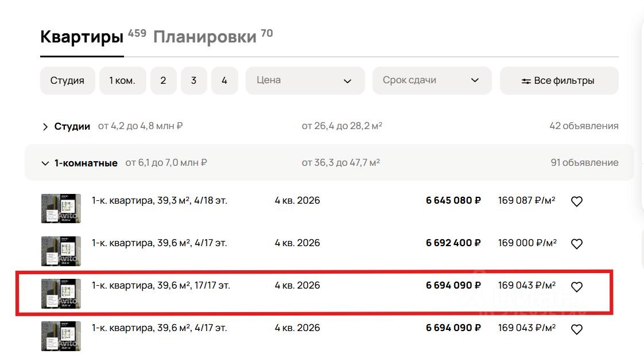Toggle the Студия room filter
The image size is (644, 354).
tap(67, 81)
